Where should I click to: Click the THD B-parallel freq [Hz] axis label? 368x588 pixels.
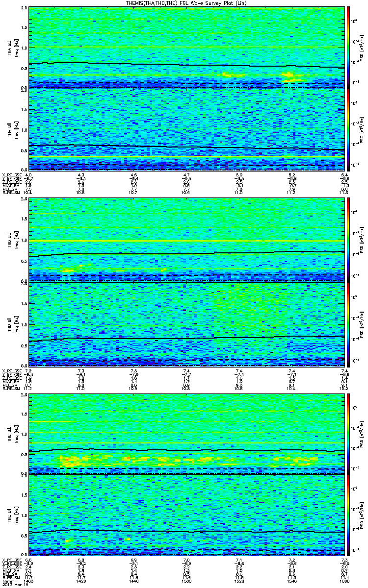[16, 324]
